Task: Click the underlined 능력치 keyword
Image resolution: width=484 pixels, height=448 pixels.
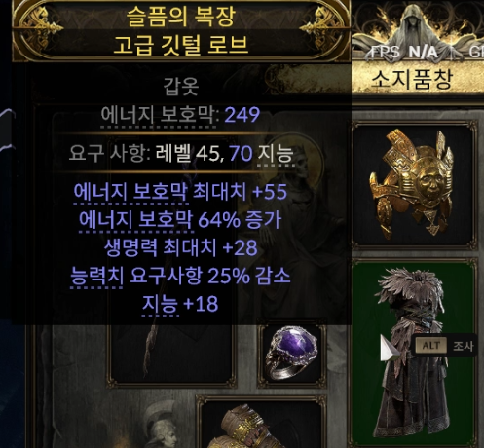Action: tap(96, 277)
